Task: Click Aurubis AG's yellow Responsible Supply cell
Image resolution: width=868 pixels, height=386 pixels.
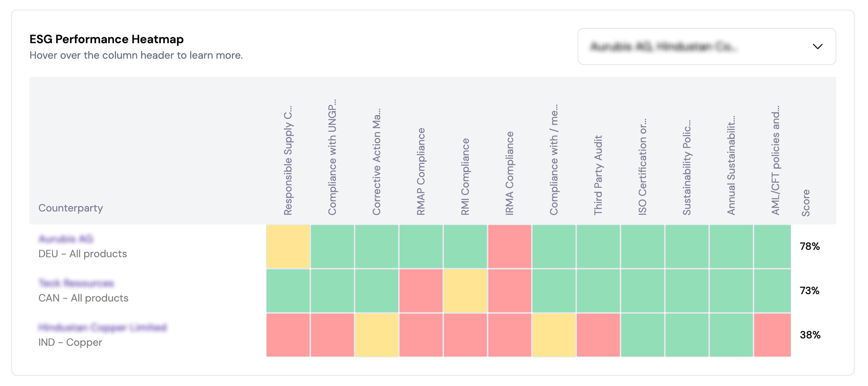Action: (288, 246)
